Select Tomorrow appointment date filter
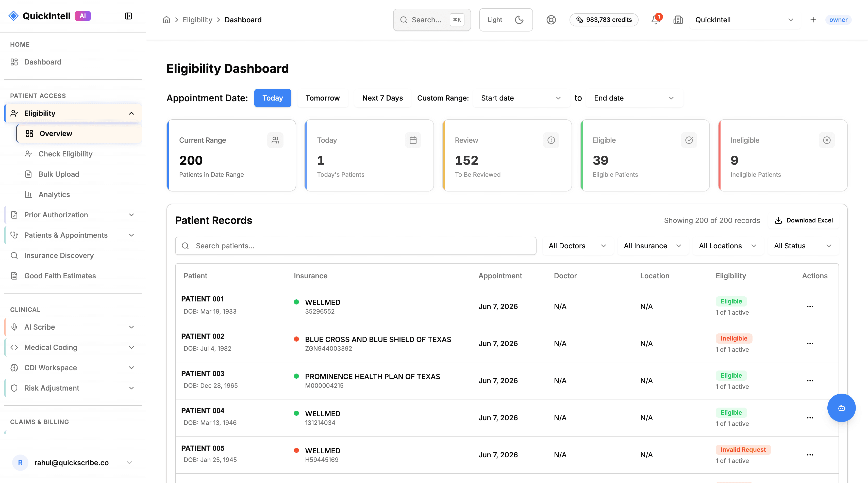This screenshot has width=868, height=483. pyautogui.click(x=323, y=98)
